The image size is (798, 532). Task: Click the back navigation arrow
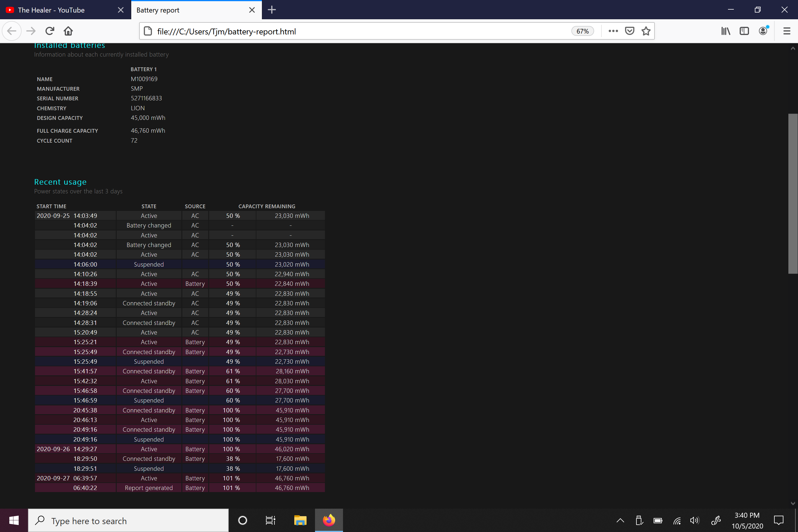click(12, 31)
